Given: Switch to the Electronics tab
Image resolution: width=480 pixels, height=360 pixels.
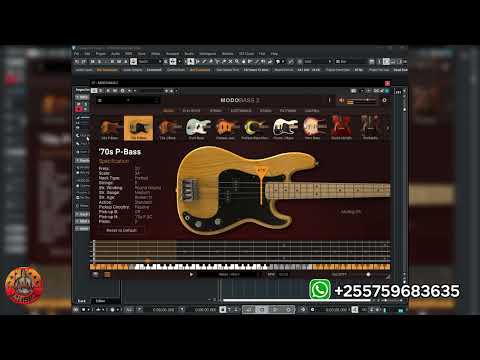Looking at the screenshot, I should point(241,110).
